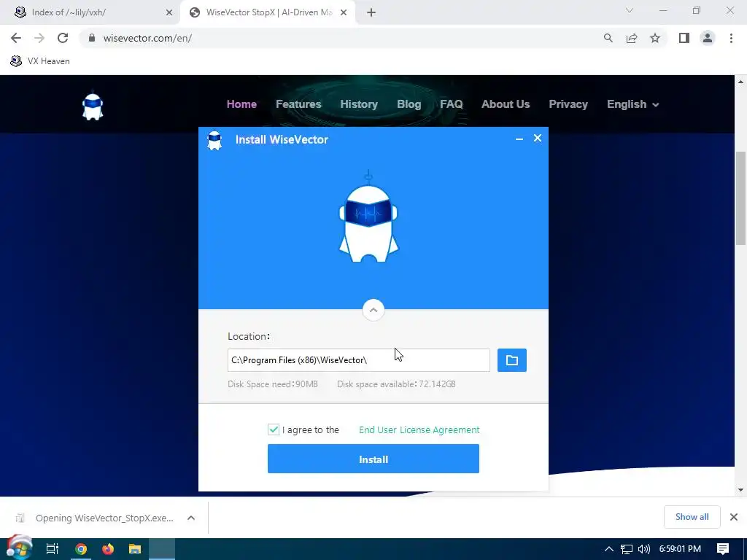The width and height of the screenshot is (747, 560).
Task: Click the zoom magnifier icon in address bar
Action: (608, 38)
